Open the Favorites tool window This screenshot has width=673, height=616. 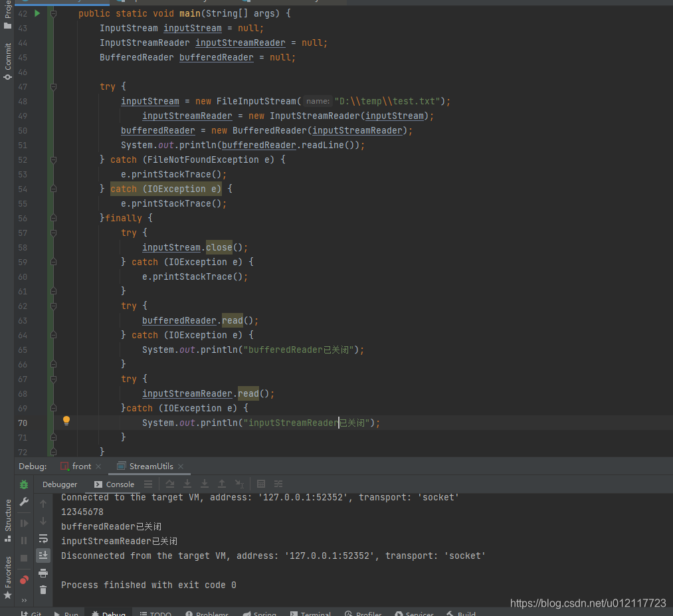(7, 577)
